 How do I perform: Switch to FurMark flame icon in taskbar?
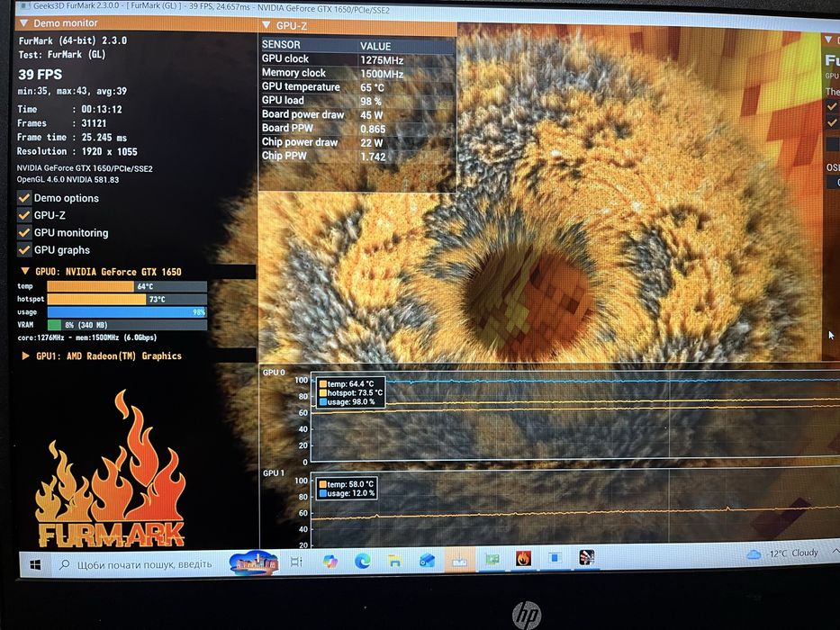[x=523, y=559]
